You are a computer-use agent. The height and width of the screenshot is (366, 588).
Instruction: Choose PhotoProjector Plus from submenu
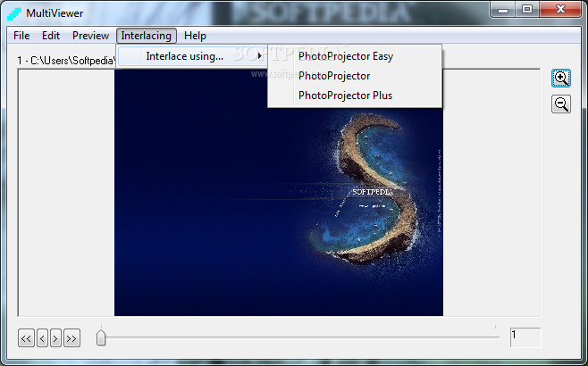point(355,96)
